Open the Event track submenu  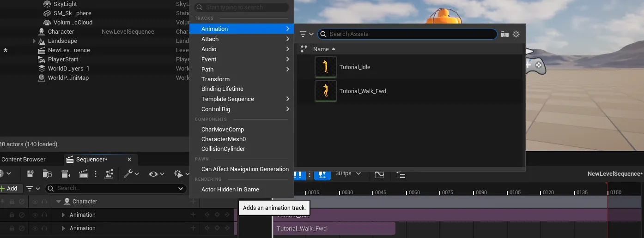pyautogui.click(x=242, y=59)
